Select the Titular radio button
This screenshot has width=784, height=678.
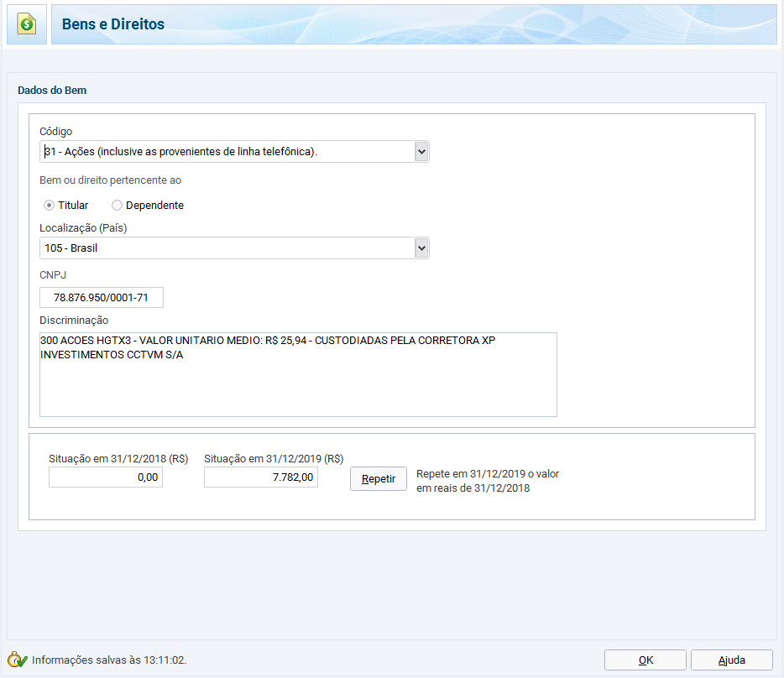(x=50, y=206)
